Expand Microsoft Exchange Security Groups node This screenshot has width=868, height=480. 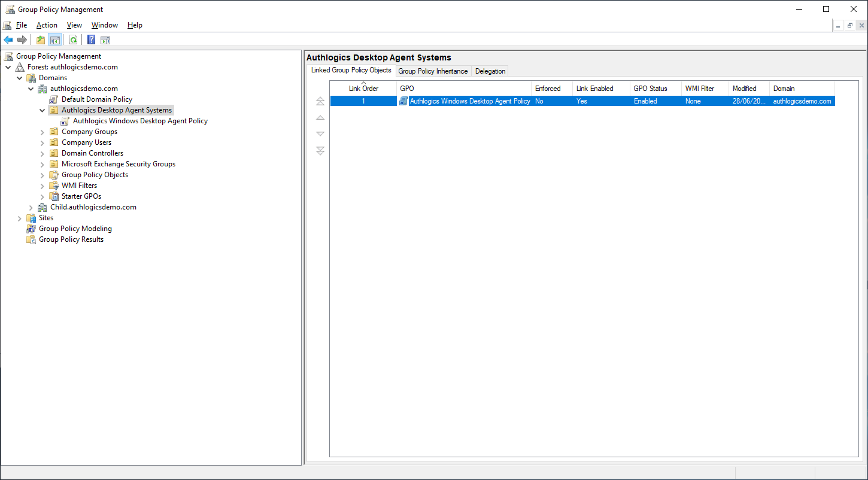pyautogui.click(x=43, y=164)
